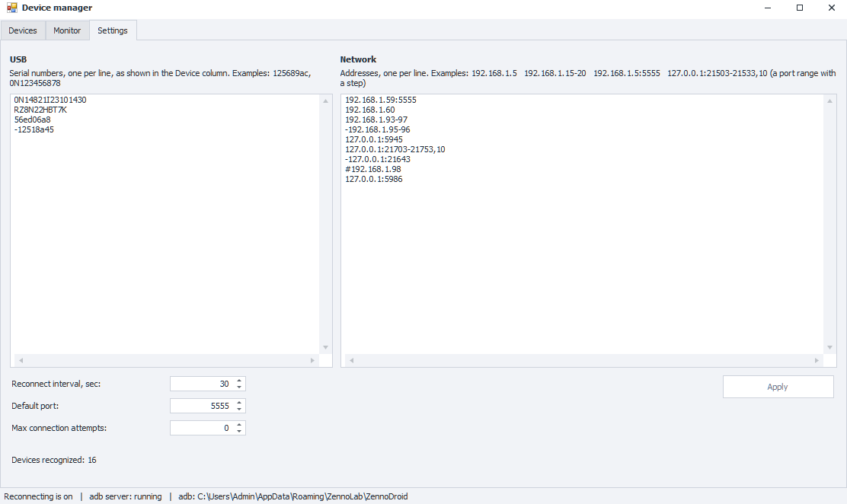Click the Device manager app icon in title bar

tap(12, 8)
